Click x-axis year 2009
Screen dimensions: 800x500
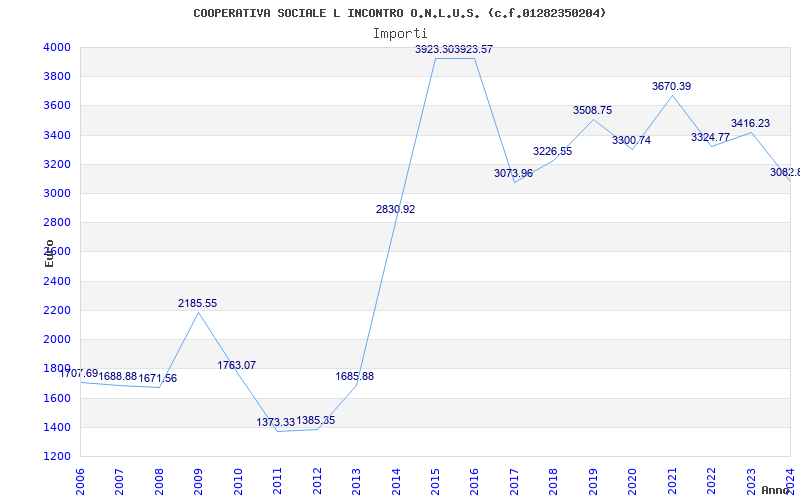pos(198,482)
